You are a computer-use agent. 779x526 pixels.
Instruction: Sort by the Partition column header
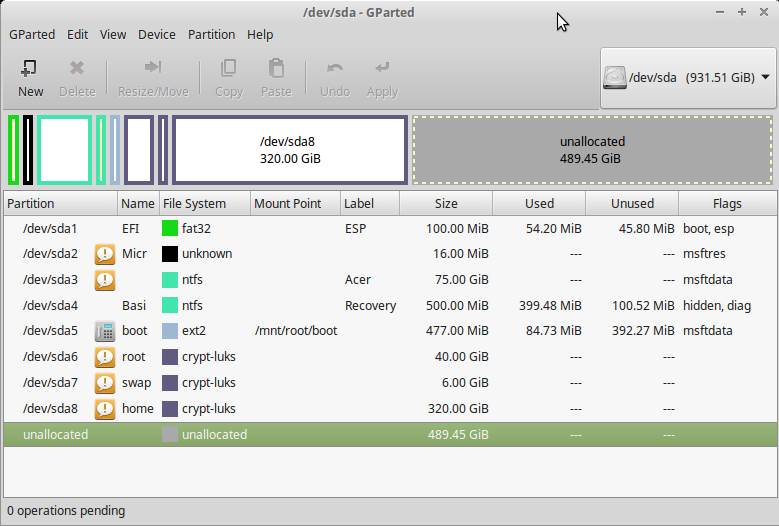(x=61, y=204)
